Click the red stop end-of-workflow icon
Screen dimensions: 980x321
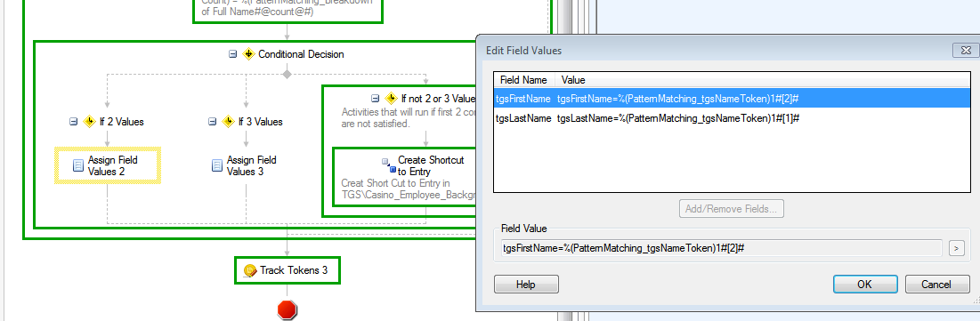287,309
